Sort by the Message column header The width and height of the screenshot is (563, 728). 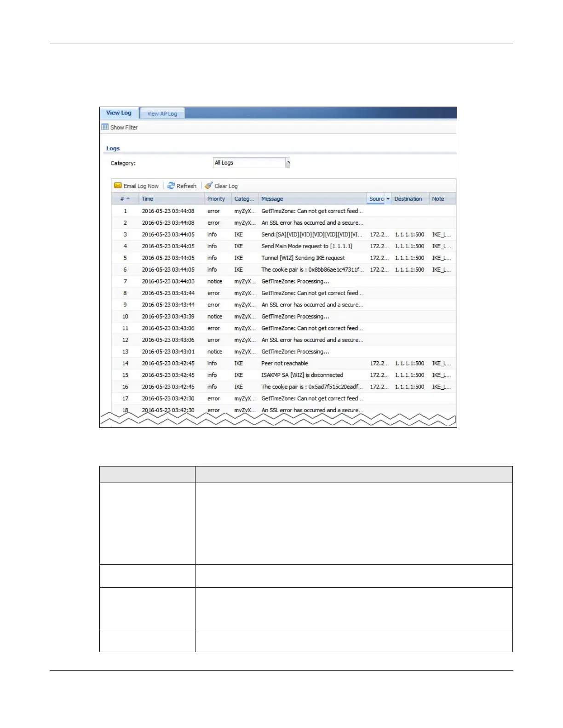coord(312,199)
